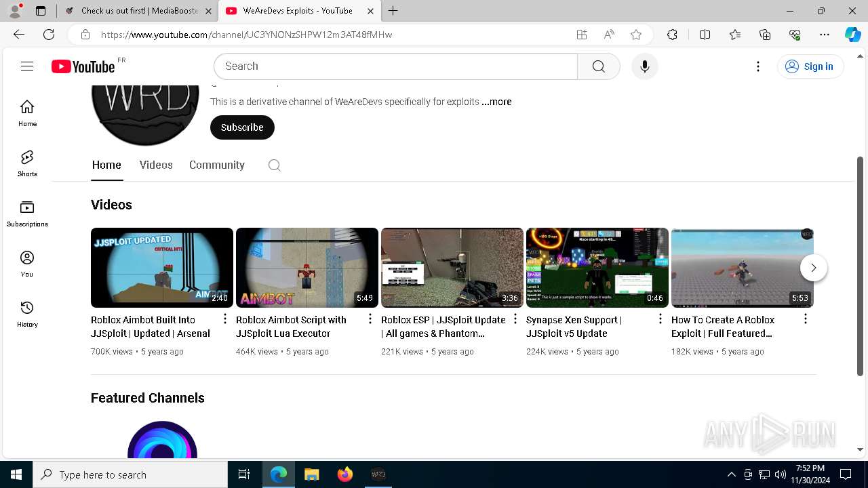Open You in the sidebar
This screenshot has height=488, width=868.
pos(27,264)
